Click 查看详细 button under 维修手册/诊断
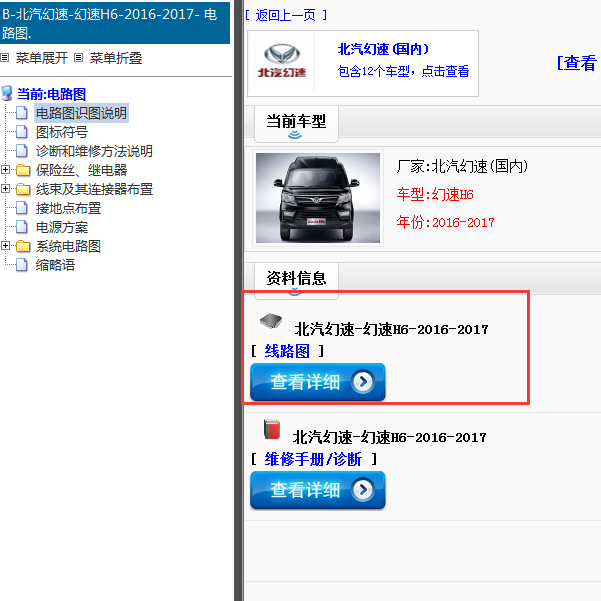 [317, 490]
